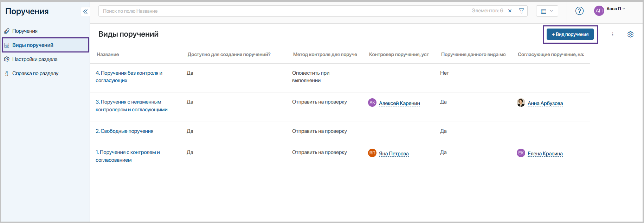The height and width of the screenshot is (223, 644).
Task: Collapse the sidebar with double-chevron icon
Action: click(x=85, y=12)
